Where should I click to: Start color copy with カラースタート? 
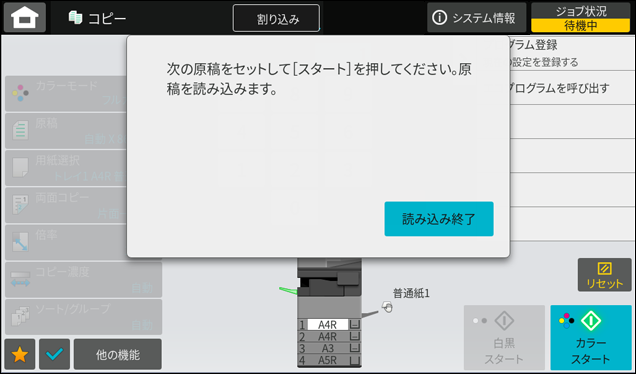591,337
